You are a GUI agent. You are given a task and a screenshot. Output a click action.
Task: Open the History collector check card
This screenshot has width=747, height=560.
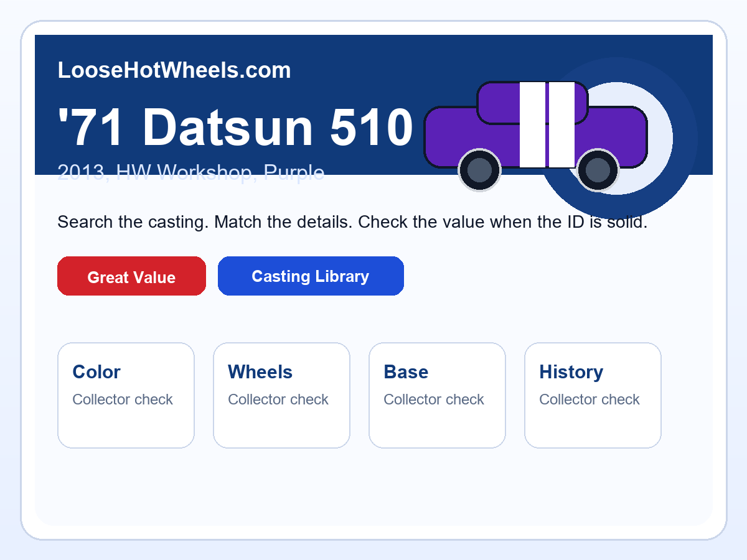pyautogui.click(x=593, y=395)
